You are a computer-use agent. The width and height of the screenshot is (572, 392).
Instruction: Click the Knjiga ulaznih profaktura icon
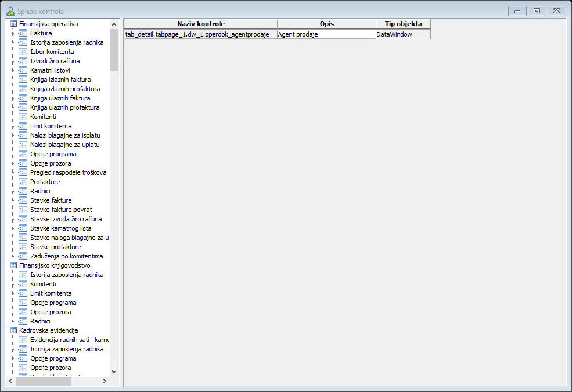(x=23, y=107)
